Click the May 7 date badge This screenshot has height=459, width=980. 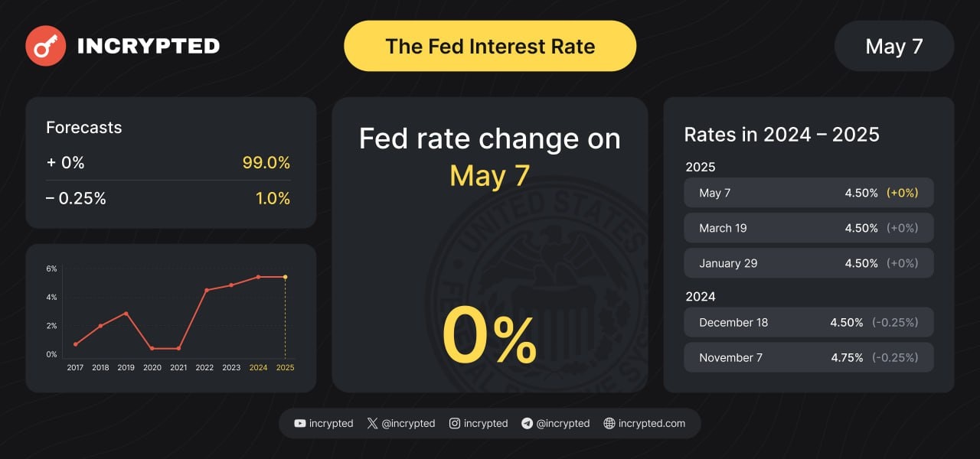click(893, 46)
